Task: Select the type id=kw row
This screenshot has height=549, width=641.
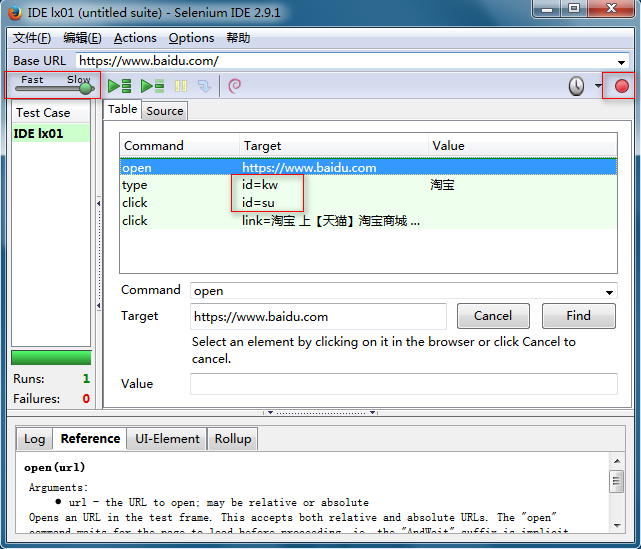Action: 368,185
